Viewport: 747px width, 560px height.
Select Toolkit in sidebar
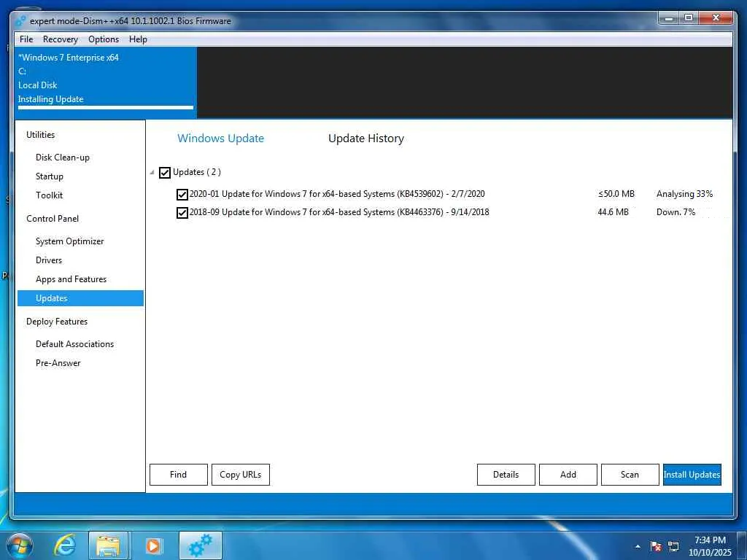[x=49, y=195]
